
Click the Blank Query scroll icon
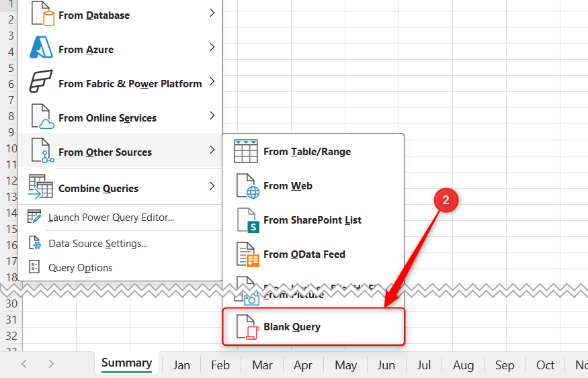(247, 327)
